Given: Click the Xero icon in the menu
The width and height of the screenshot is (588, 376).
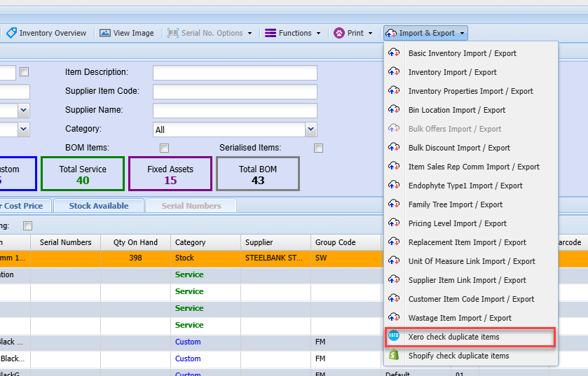Looking at the screenshot, I should click(x=394, y=337).
